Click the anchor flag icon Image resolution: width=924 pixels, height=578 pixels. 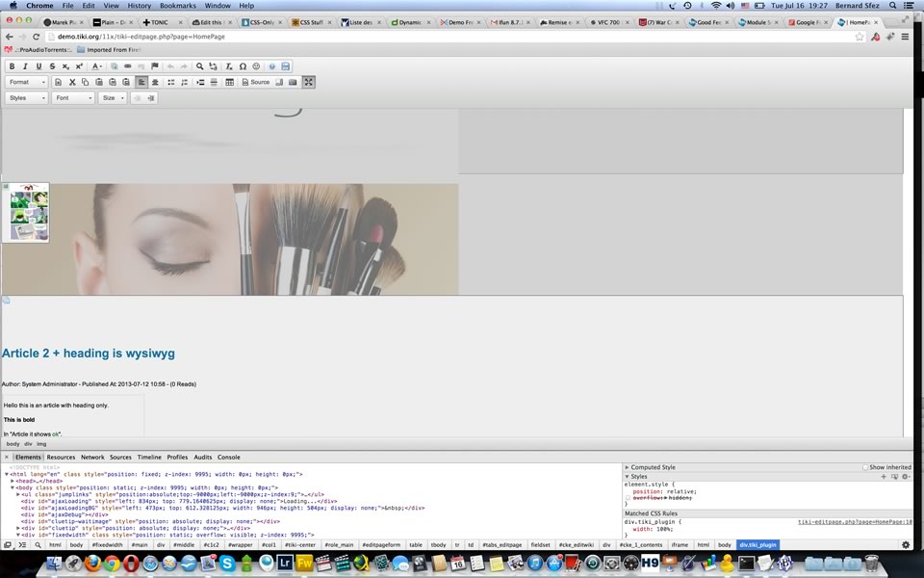point(154,66)
